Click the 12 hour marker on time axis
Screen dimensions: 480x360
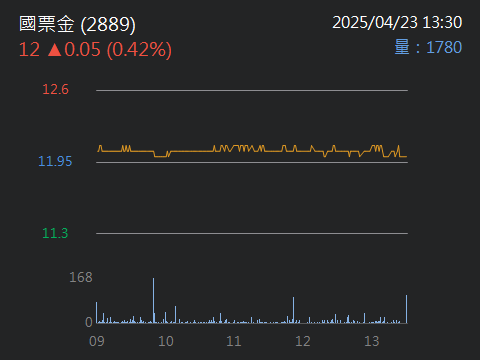click(x=303, y=341)
